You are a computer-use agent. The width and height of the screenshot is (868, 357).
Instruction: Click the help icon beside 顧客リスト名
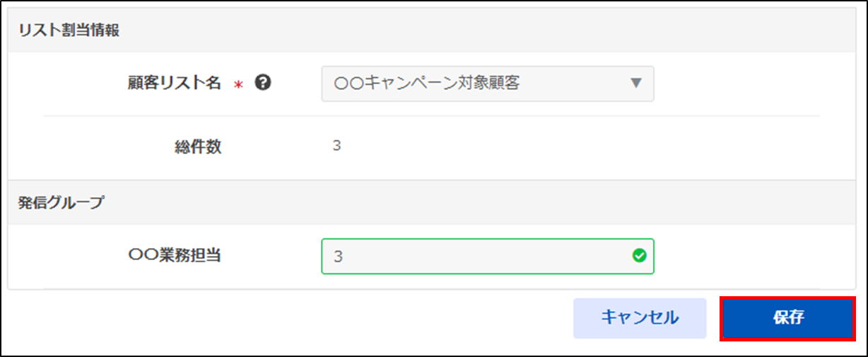point(263,83)
